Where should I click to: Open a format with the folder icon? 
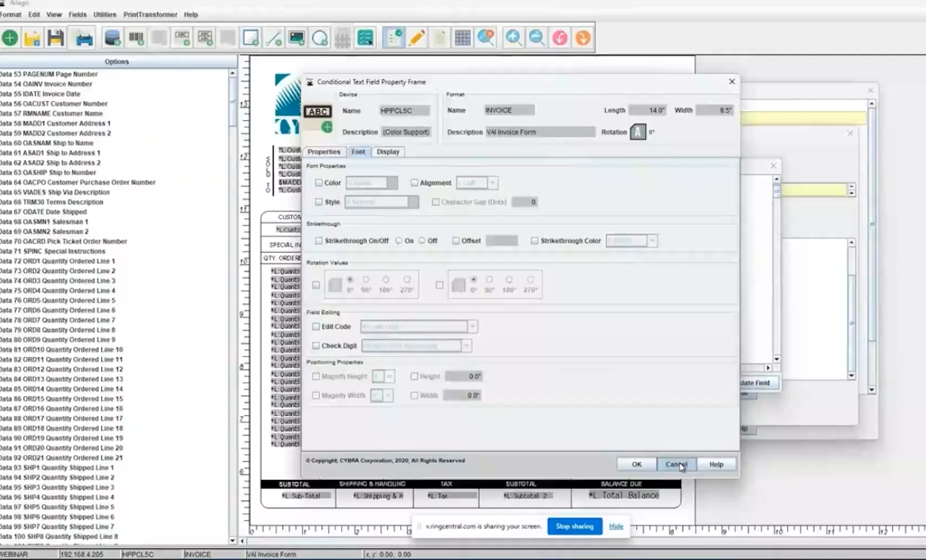[32, 38]
